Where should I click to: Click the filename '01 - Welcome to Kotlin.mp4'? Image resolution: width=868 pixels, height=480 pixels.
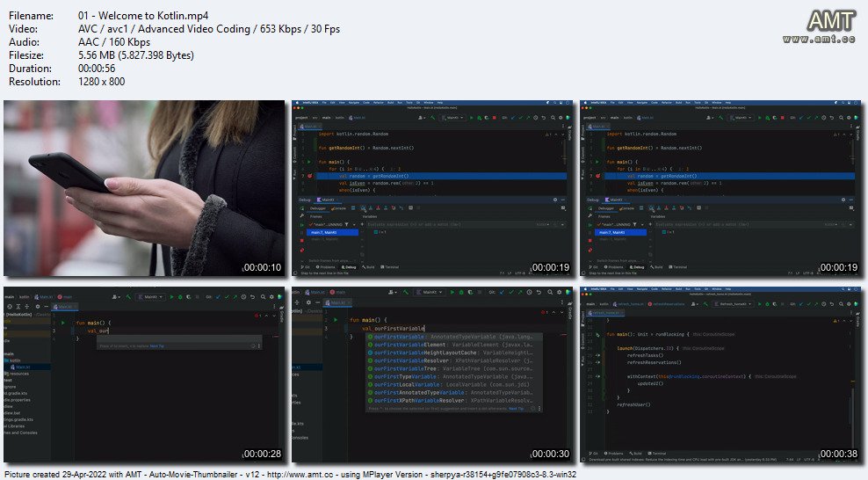pos(143,16)
